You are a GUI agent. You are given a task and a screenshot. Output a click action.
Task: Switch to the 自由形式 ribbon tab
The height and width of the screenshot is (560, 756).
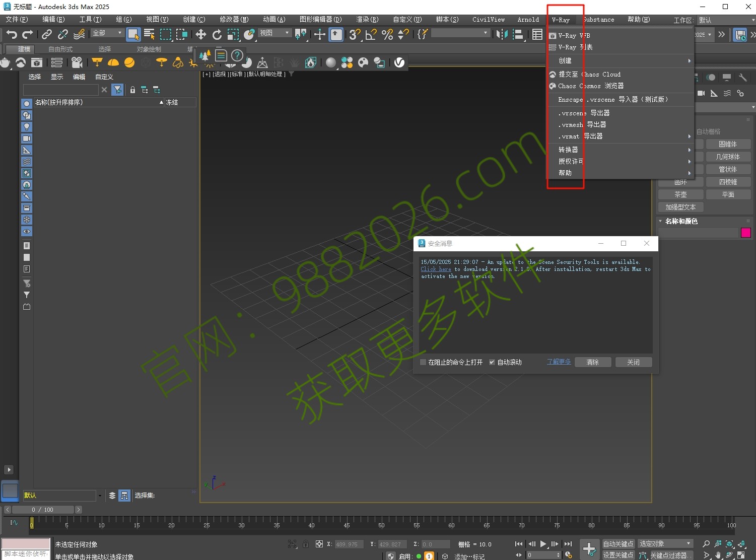[60, 49]
